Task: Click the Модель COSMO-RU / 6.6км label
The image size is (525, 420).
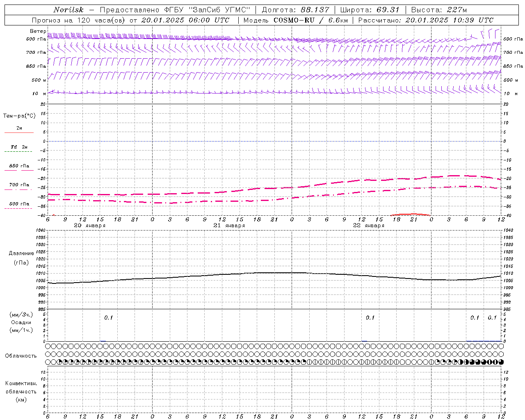Action: click(x=296, y=20)
